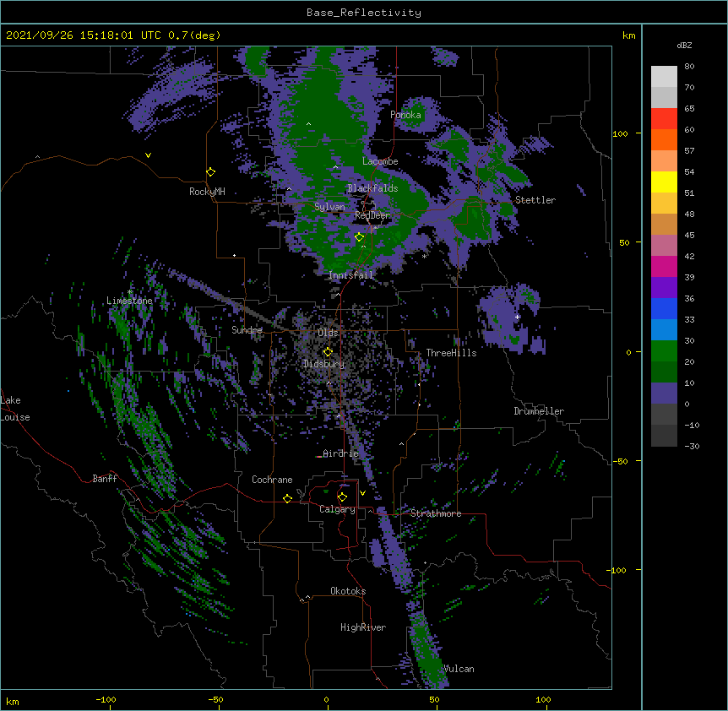Click the magenta 42 dBZ legend swatch

tap(664, 266)
